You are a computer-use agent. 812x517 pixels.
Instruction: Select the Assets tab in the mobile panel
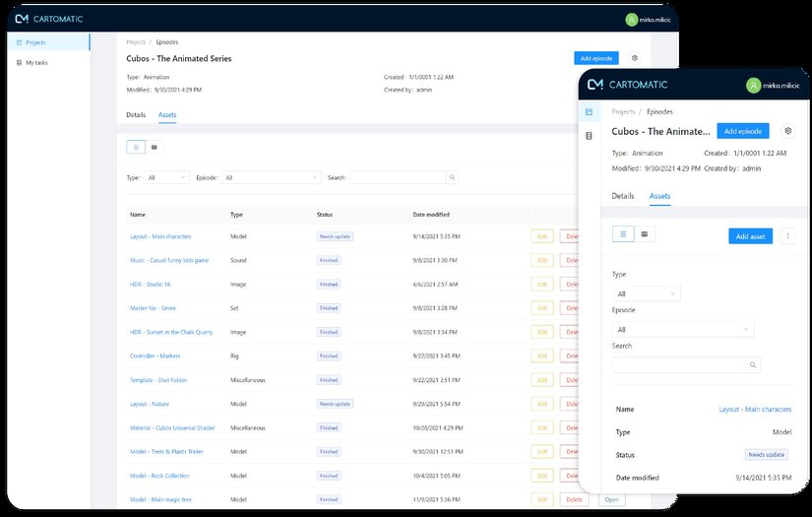coord(660,196)
